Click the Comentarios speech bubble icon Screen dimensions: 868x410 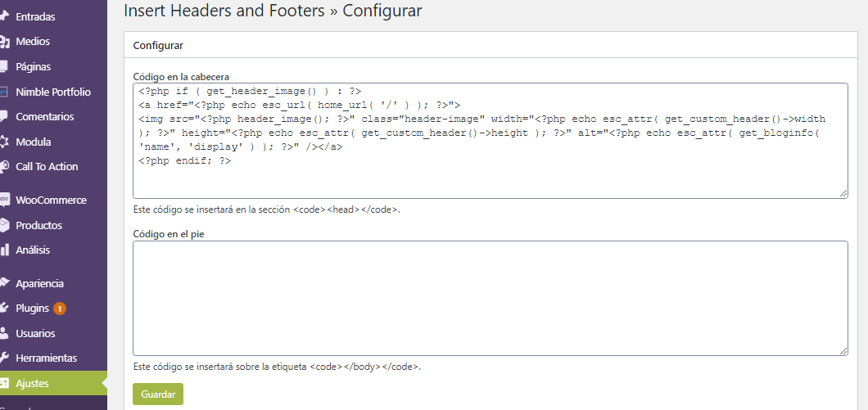(4, 117)
